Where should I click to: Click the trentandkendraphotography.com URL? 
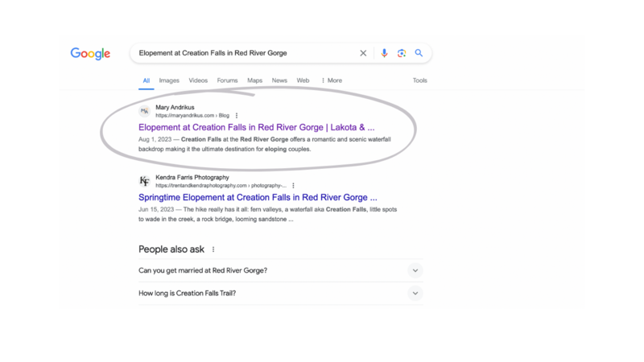(x=221, y=186)
